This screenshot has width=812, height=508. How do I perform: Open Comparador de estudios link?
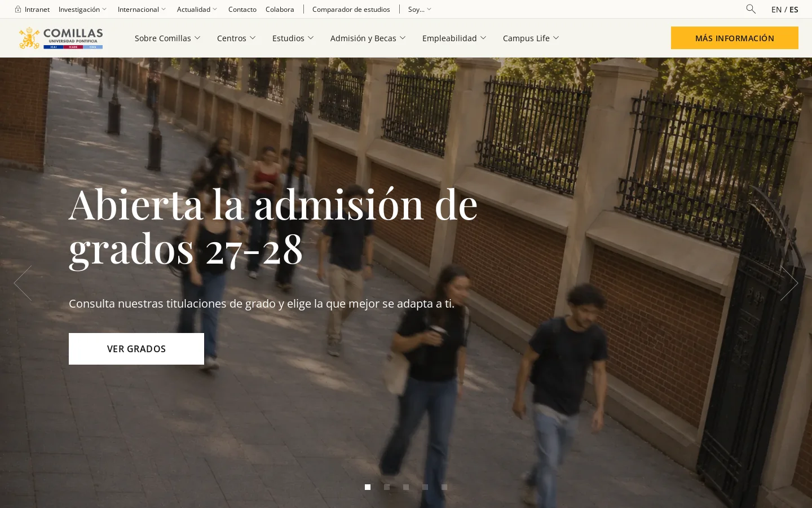pyautogui.click(x=351, y=10)
